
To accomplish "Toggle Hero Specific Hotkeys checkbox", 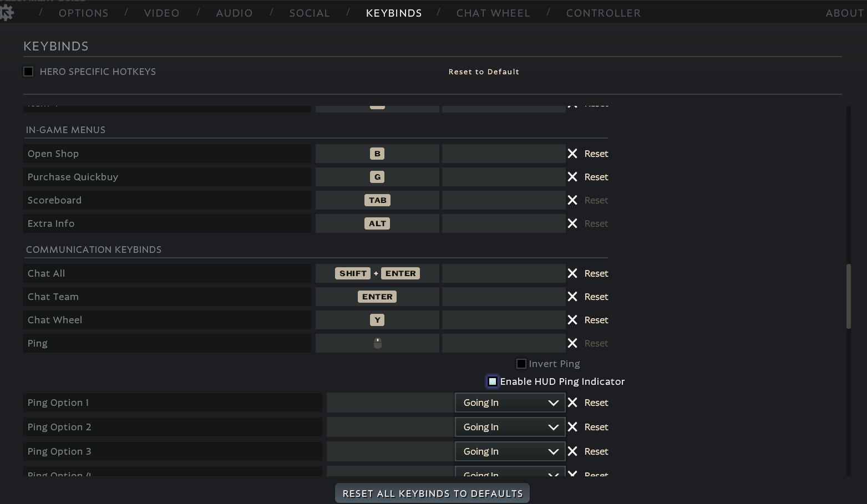I will click(28, 72).
